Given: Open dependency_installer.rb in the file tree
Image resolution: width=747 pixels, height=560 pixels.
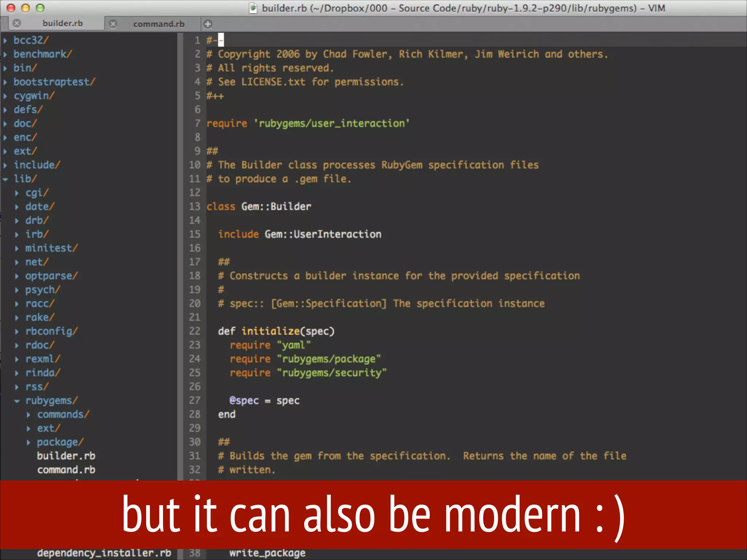Looking at the screenshot, I should (104, 553).
